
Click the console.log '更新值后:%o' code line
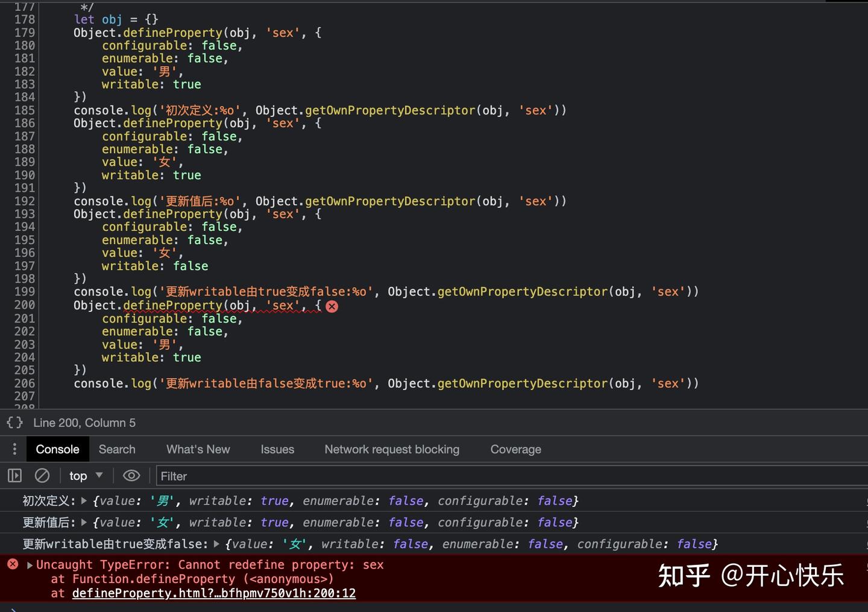(320, 201)
